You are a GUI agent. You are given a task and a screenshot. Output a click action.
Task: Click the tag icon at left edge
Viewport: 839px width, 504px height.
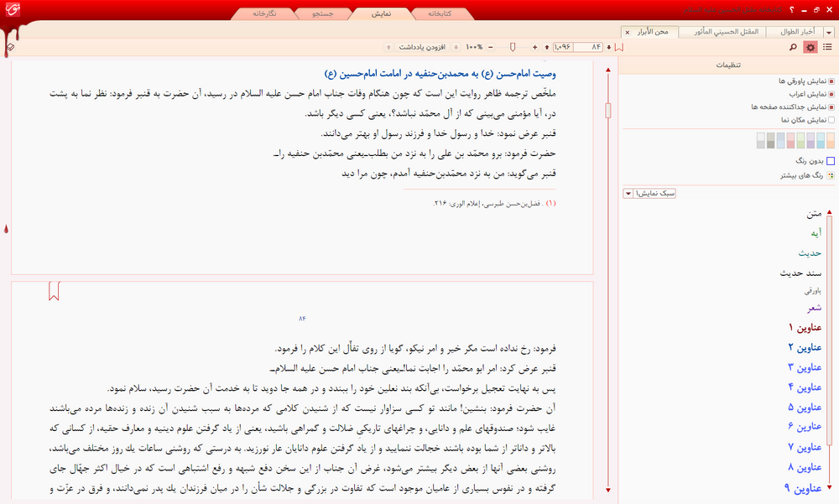(9, 47)
